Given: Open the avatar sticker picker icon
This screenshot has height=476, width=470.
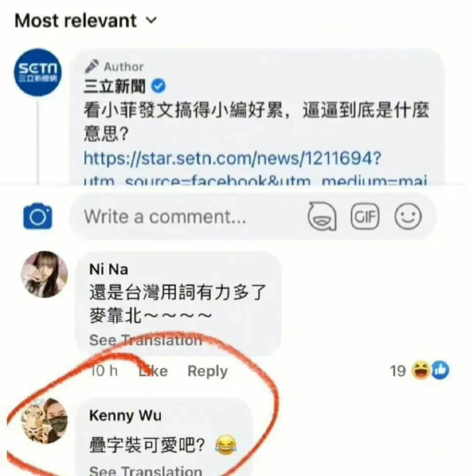Looking at the screenshot, I should coord(322,216).
